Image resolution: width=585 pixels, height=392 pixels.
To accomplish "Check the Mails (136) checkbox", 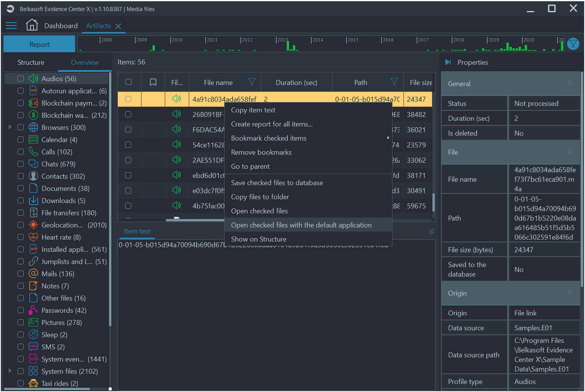I will coord(21,274).
